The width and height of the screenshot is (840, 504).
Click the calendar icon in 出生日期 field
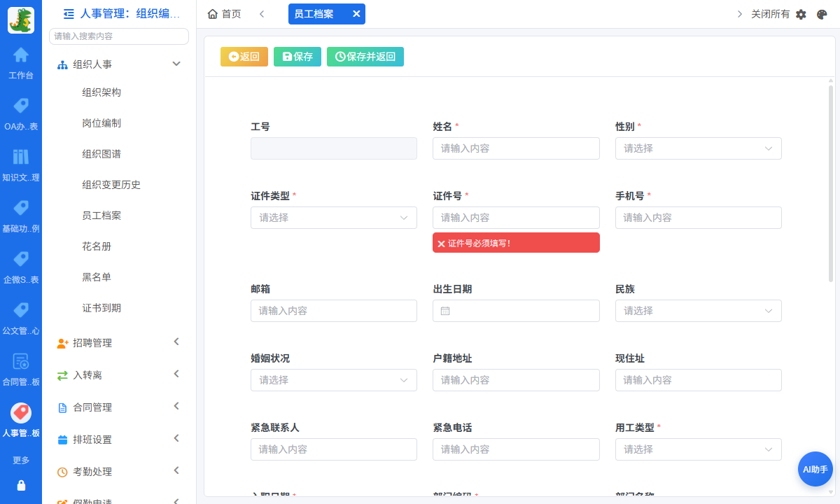(x=445, y=311)
